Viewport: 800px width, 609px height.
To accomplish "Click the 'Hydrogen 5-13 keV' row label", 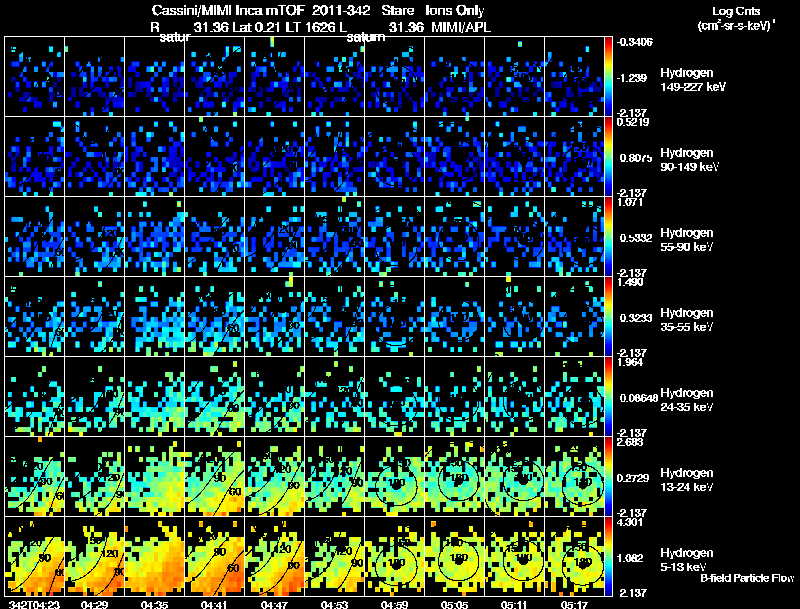I will (687, 560).
